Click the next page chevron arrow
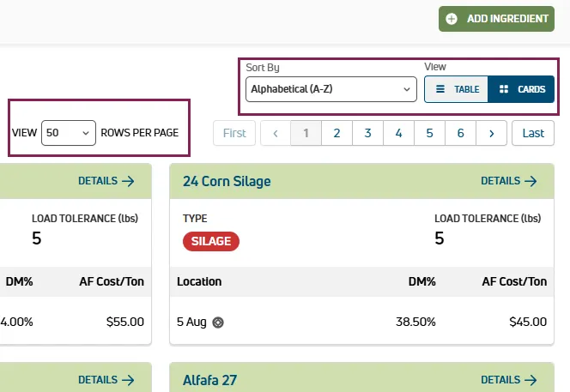The image size is (570, 392). [492, 133]
